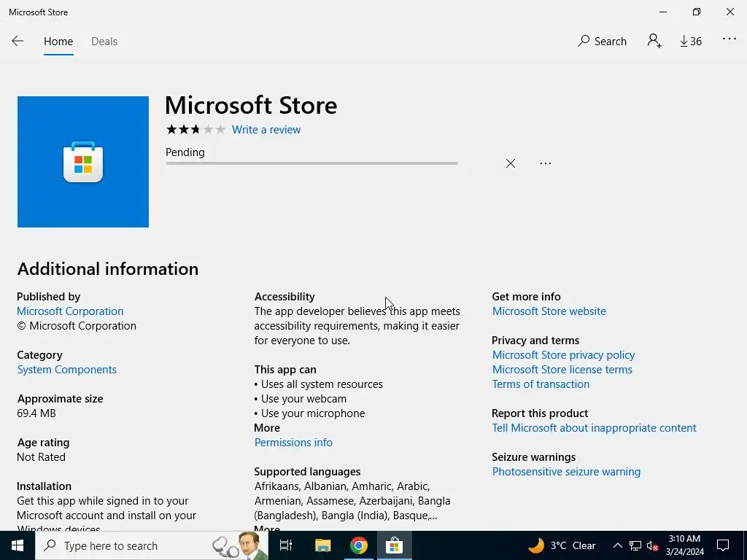Open the clock showing 3:10 AM
This screenshot has width=747, height=560.
point(684,545)
